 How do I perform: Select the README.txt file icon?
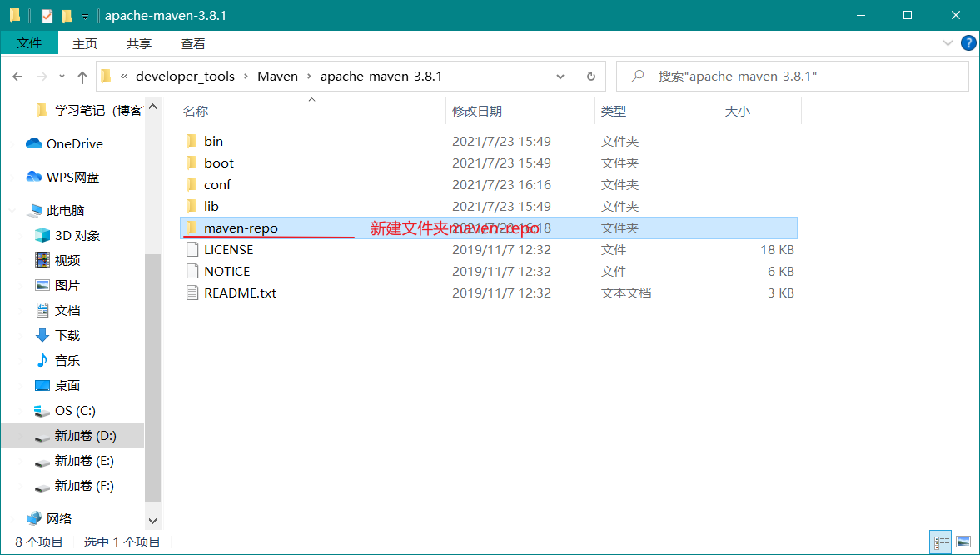pyautogui.click(x=192, y=292)
